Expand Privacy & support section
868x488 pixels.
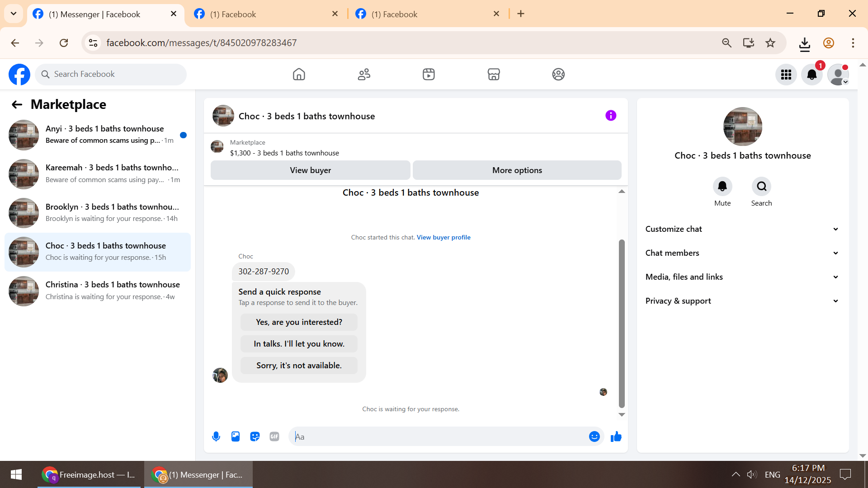742,301
